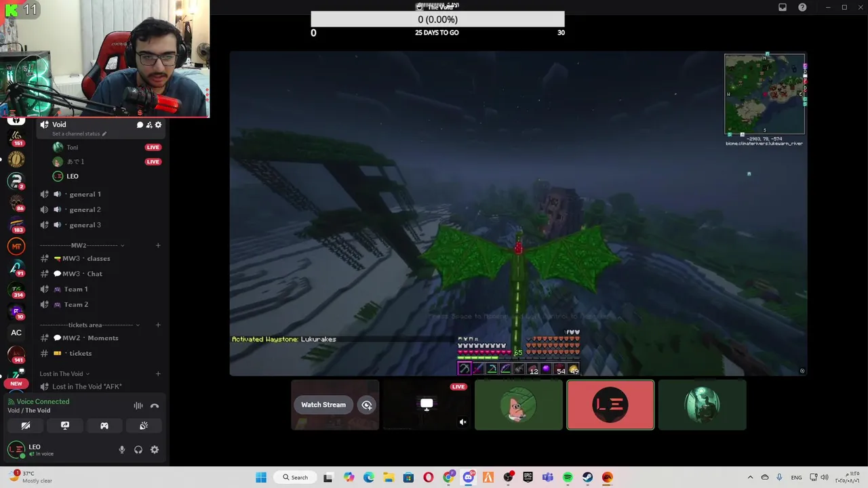Open the MW2 Moments channel
The image size is (868, 488).
(100, 338)
